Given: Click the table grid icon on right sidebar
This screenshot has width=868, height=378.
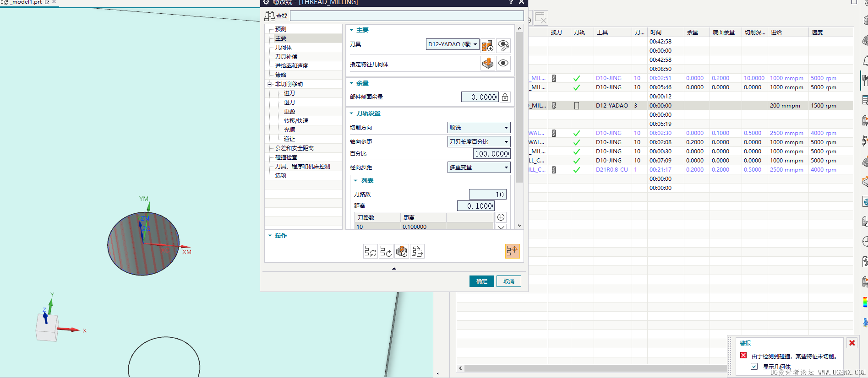Looking at the screenshot, I should click(865, 100).
